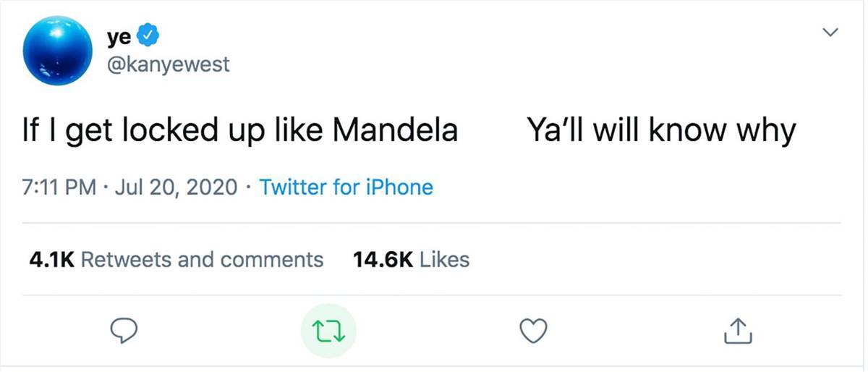Like the tweet with the heart icon
Screen dimensions: 868x372
tap(534, 331)
